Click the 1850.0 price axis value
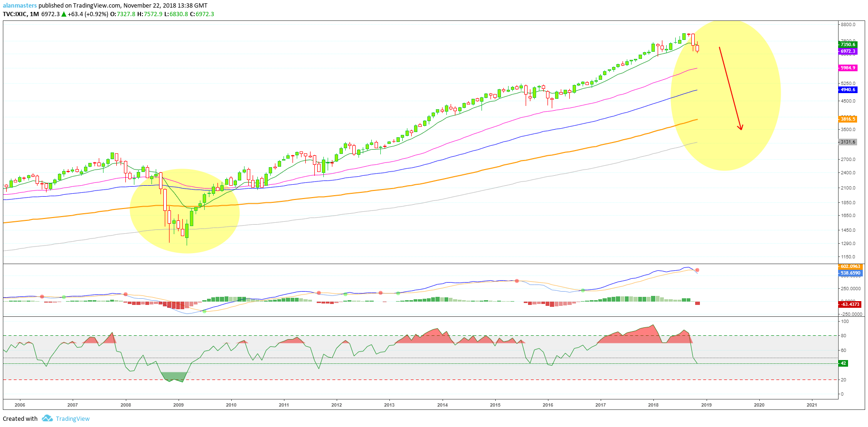Viewport: 868px width, 427px height. 848,203
